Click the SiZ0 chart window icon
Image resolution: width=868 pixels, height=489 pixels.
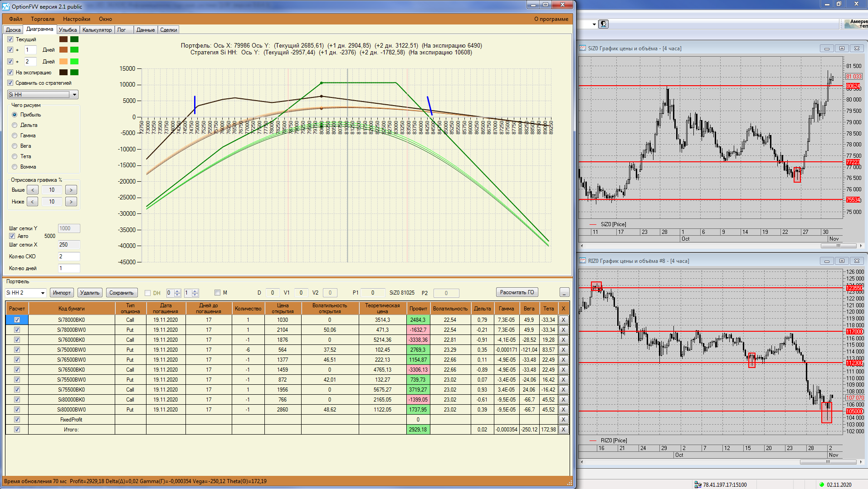(x=583, y=48)
